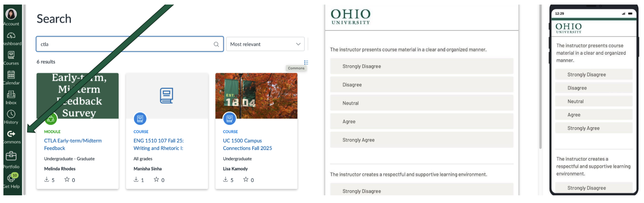Select Strongly Disagree for supportive environment, desktop
The image size is (644, 203).
[x=422, y=190]
